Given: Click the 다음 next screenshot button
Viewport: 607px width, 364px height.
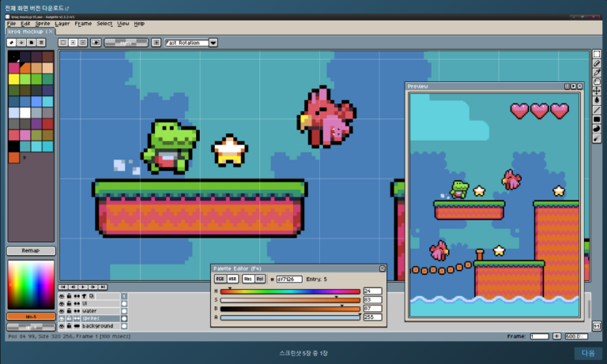Looking at the screenshot, I should (588, 353).
